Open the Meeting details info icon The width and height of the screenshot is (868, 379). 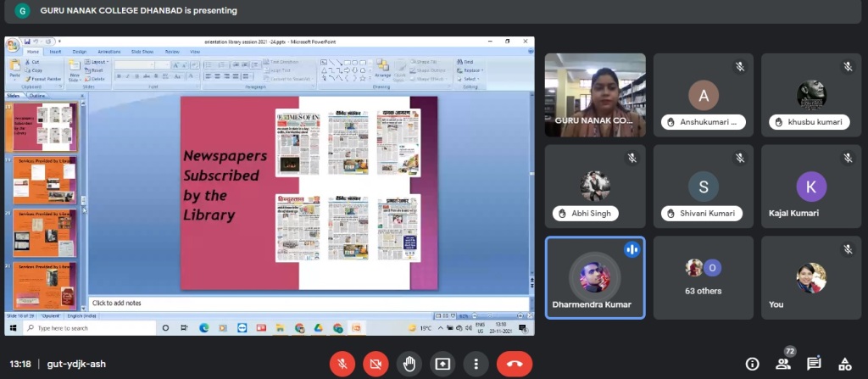pyautogui.click(x=752, y=364)
